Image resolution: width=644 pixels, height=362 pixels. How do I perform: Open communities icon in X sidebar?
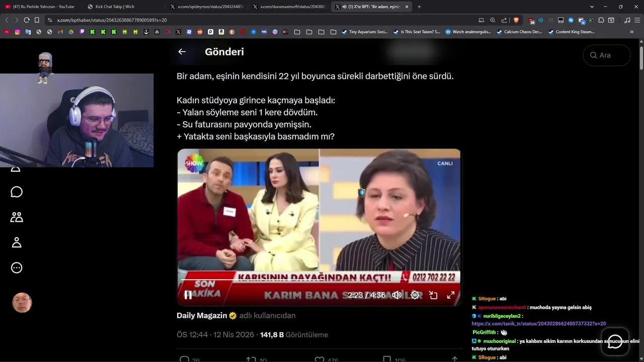click(17, 217)
